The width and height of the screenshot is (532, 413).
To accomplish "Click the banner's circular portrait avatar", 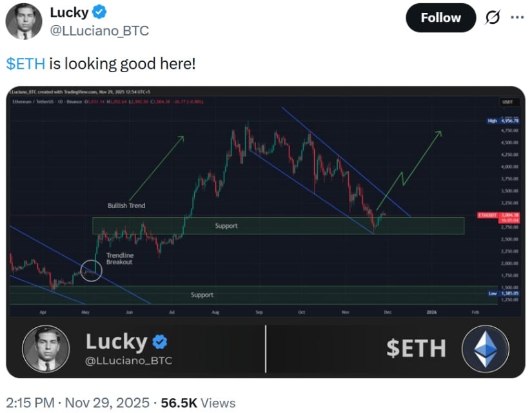I will point(46,347).
